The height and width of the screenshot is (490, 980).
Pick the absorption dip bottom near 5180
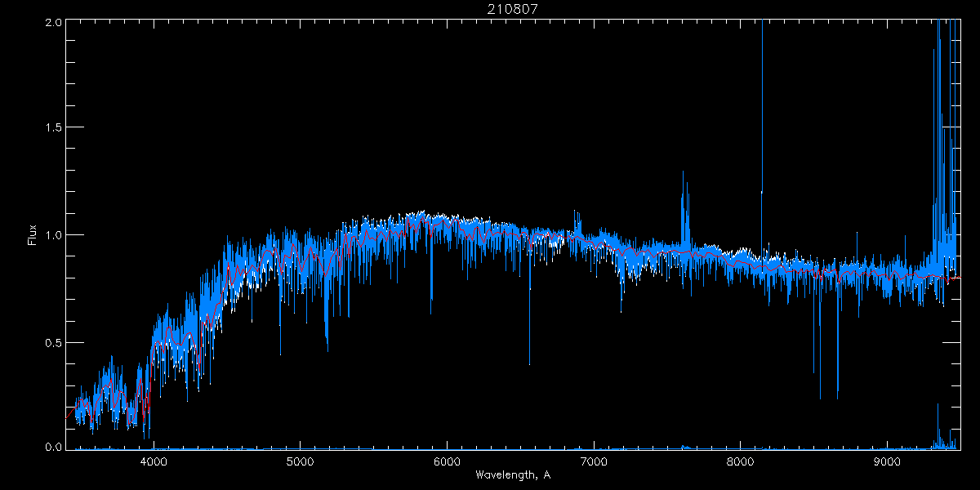327,350
